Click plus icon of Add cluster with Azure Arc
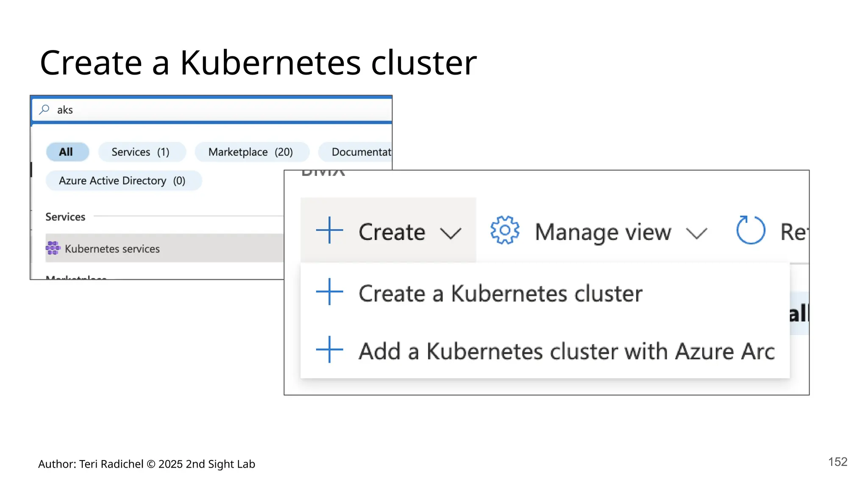 coord(329,349)
